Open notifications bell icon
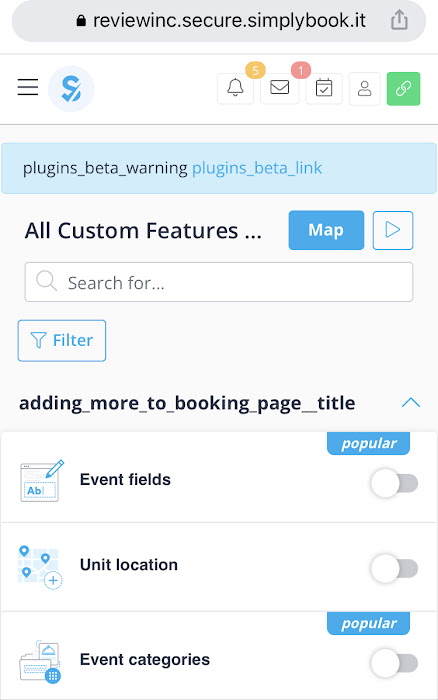Image resolution: width=438 pixels, height=700 pixels. (235, 88)
